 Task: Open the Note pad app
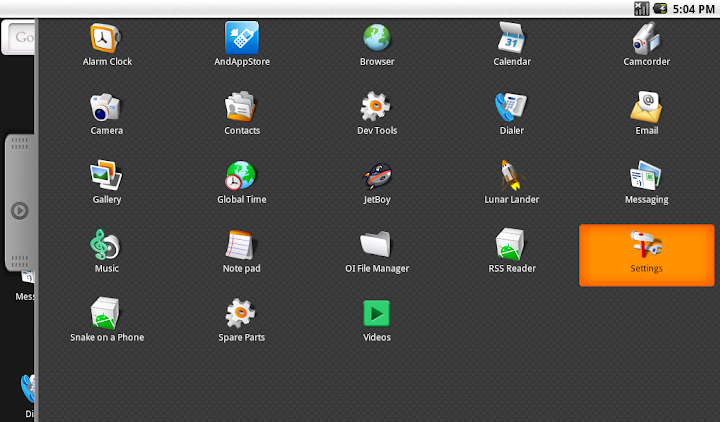tap(242, 251)
